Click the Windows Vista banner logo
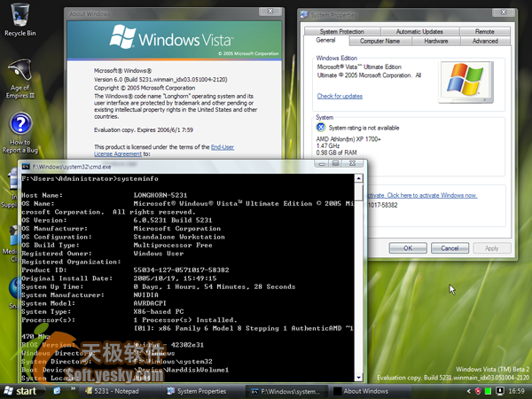The width and height of the screenshot is (532, 399). coord(171,36)
